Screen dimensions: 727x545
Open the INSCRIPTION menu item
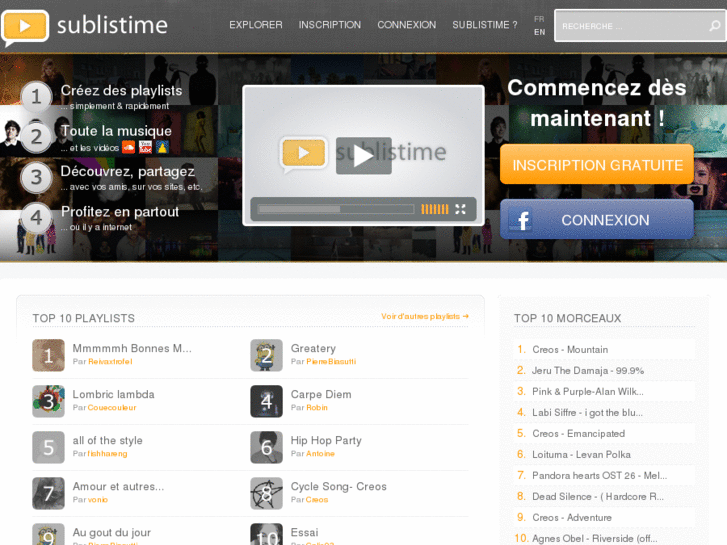[330, 25]
